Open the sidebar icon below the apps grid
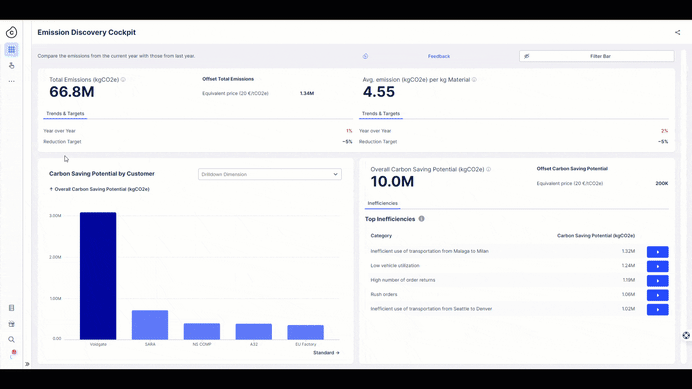 11,65
